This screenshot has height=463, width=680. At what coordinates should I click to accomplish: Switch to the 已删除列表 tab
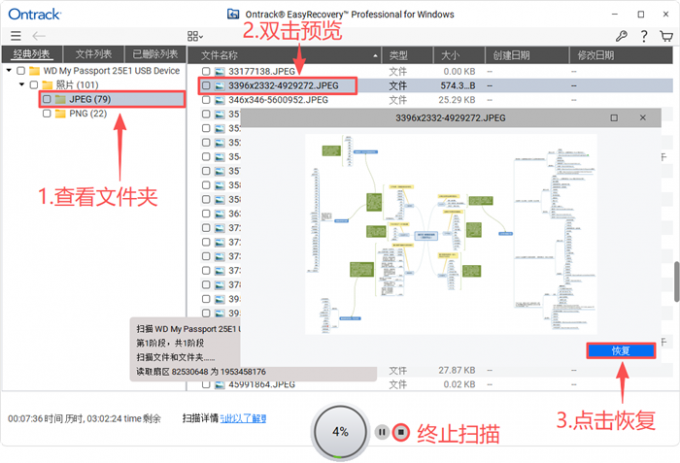coord(155,54)
